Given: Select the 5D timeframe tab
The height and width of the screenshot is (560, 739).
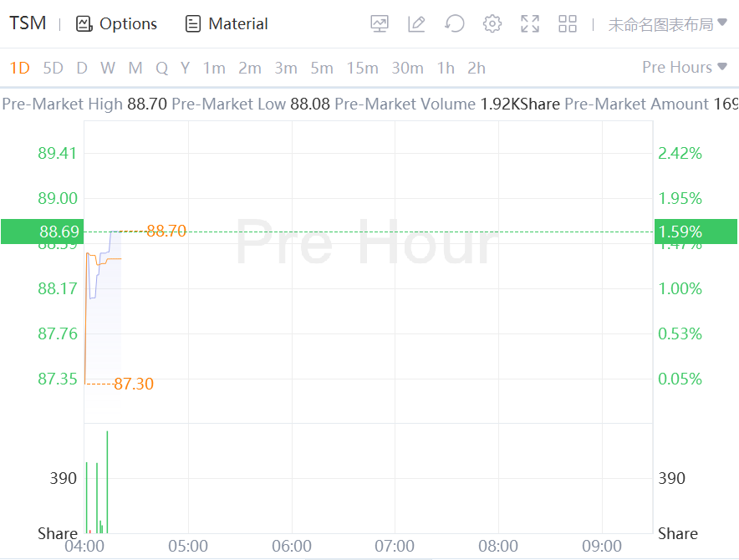Looking at the screenshot, I should (53, 69).
